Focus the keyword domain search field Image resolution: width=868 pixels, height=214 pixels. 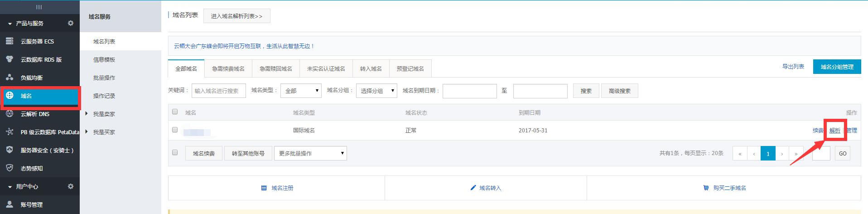click(218, 91)
